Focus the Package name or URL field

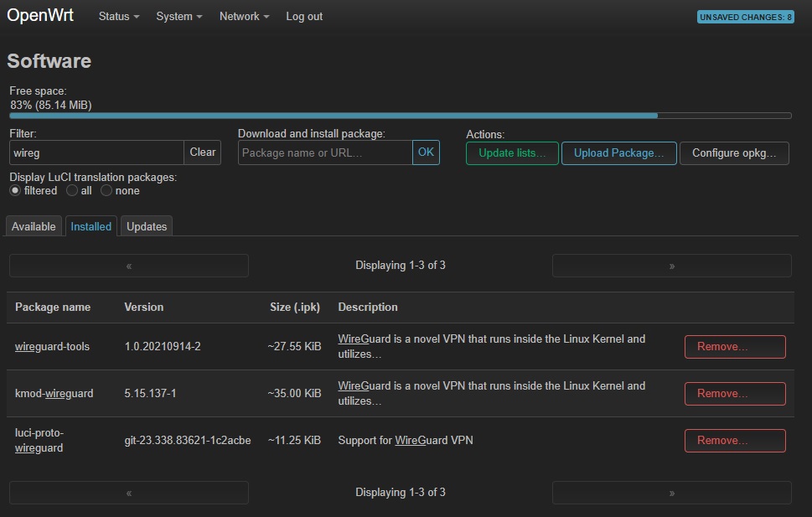point(325,153)
